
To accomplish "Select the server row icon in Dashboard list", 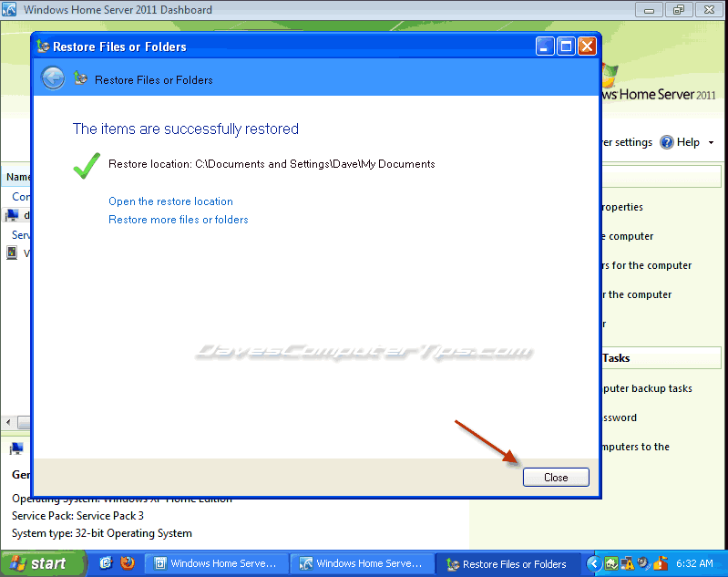I will tap(12, 252).
